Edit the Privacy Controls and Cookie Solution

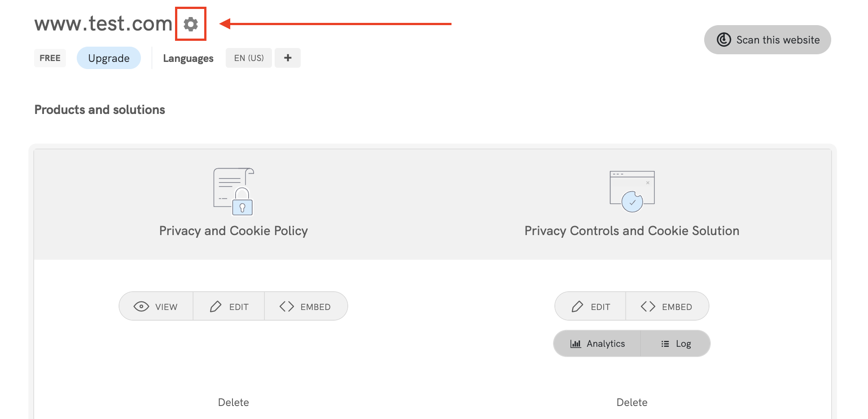point(590,306)
